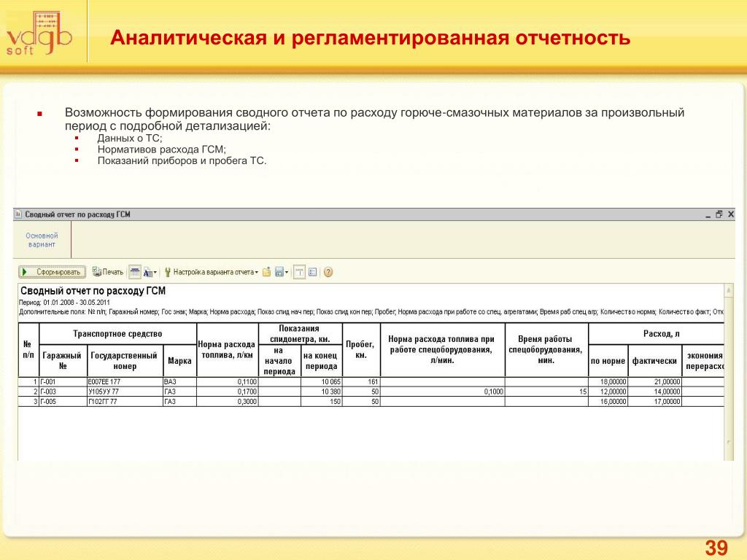
Task: Click the фактически column header
Action: click(654, 361)
